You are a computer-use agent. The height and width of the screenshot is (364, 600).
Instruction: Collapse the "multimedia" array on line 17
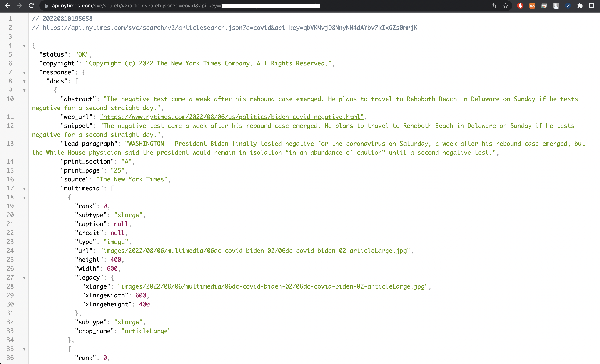click(x=24, y=189)
